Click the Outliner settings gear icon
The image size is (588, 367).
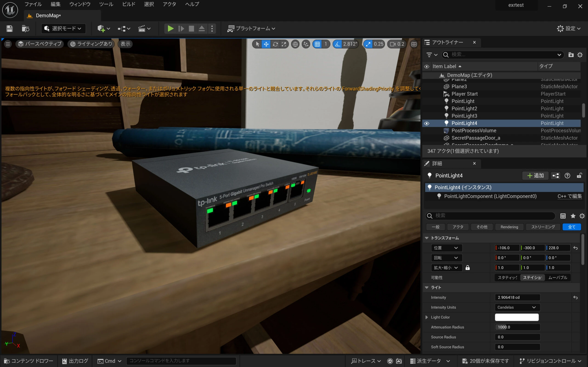click(580, 55)
